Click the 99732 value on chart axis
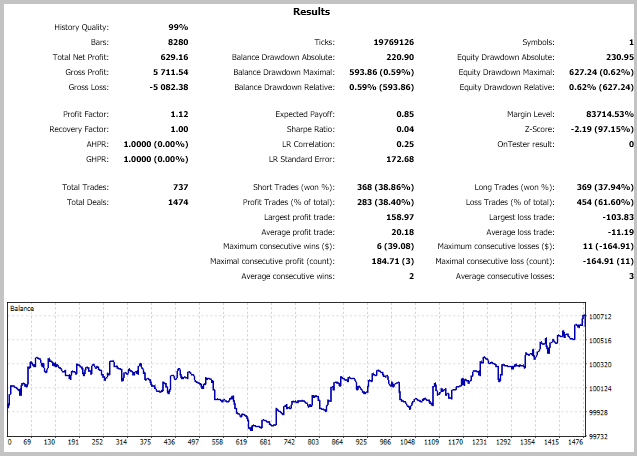 (x=598, y=436)
